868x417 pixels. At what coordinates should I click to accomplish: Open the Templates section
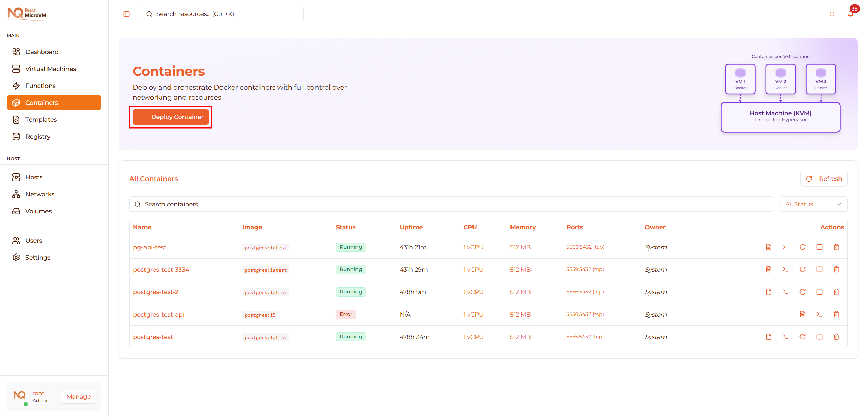(x=41, y=119)
